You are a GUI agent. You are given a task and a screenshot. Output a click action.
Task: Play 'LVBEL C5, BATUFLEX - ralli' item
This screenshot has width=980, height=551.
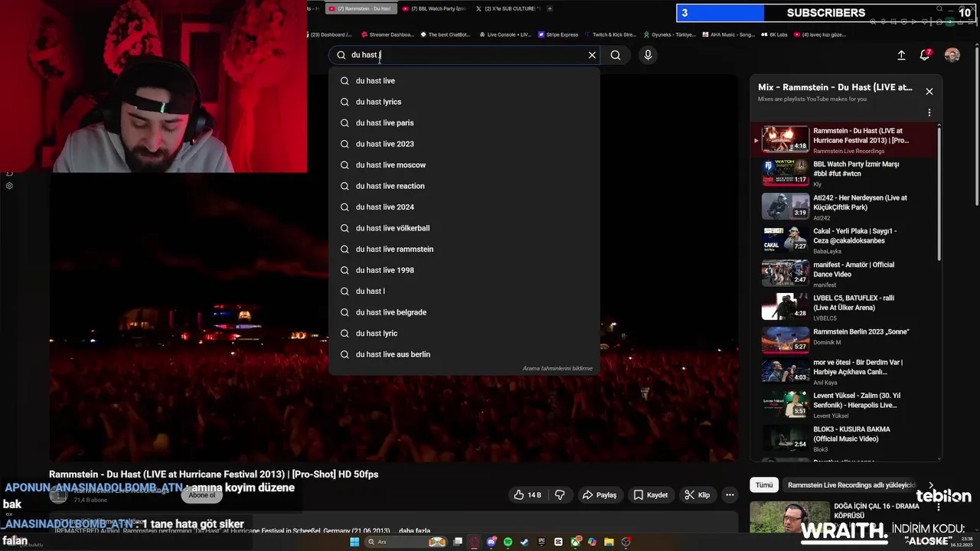[844, 307]
